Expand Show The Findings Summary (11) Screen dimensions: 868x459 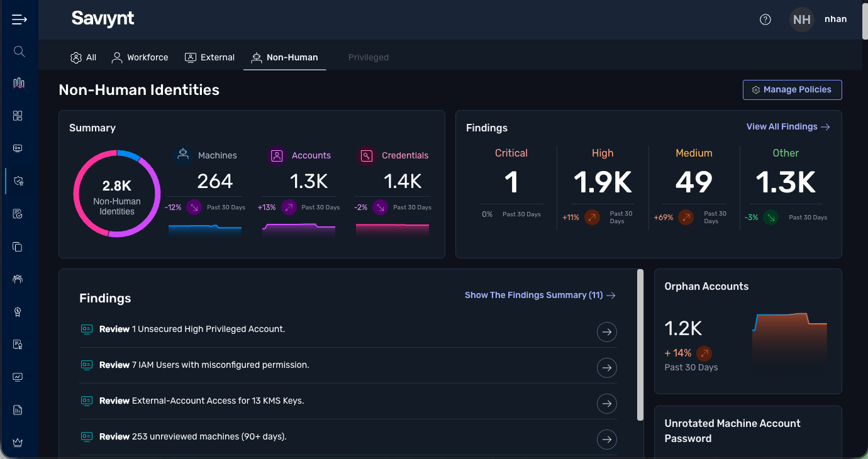540,295
